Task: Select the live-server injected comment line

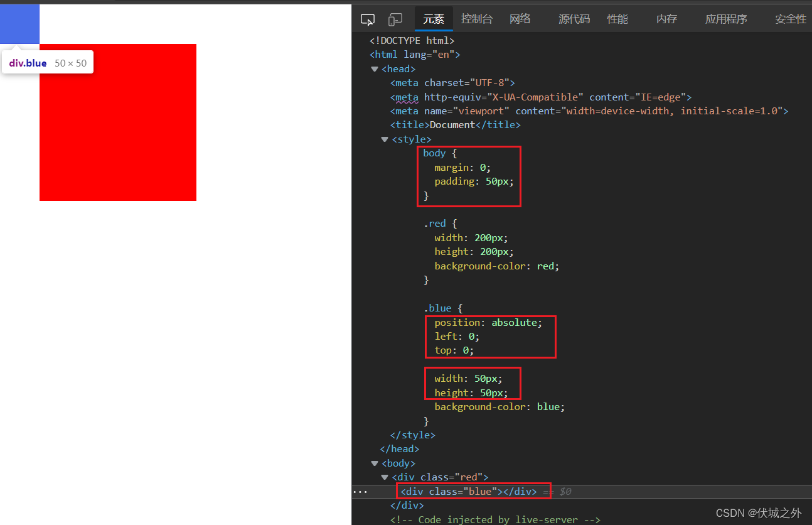Action: [x=495, y=520]
